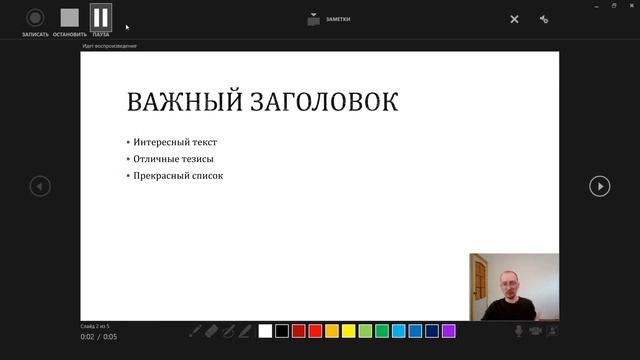Click the Идет воспроизведение status text

point(109,46)
